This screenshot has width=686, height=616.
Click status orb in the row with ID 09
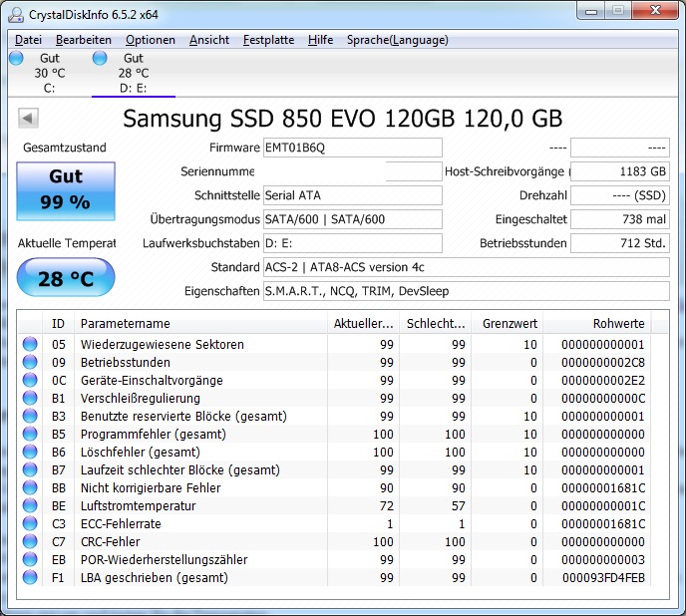pyautogui.click(x=30, y=362)
